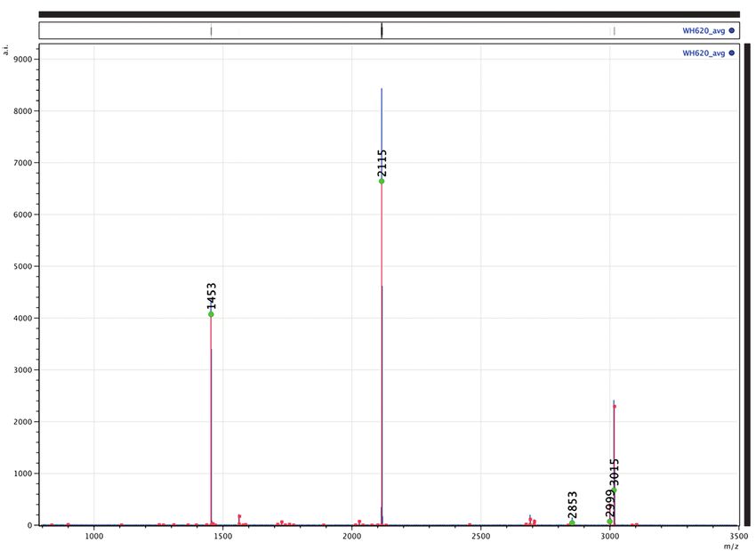
Task: Select the peak label text 3015
Action: pos(614,473)
